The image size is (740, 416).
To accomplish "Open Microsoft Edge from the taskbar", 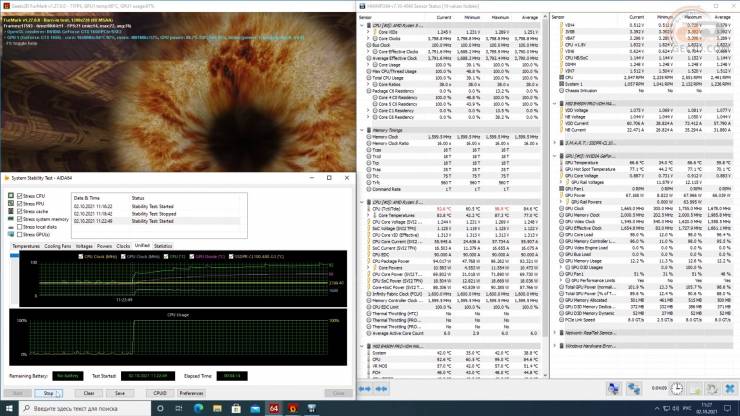I will [x=198, y=408].
